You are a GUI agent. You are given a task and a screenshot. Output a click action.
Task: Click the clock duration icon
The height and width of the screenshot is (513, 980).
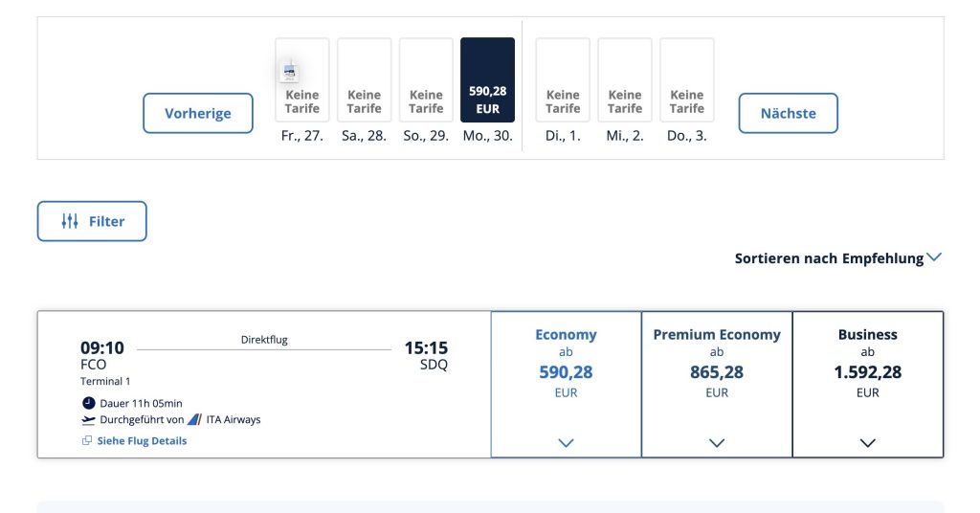click(x=89, y=403)
